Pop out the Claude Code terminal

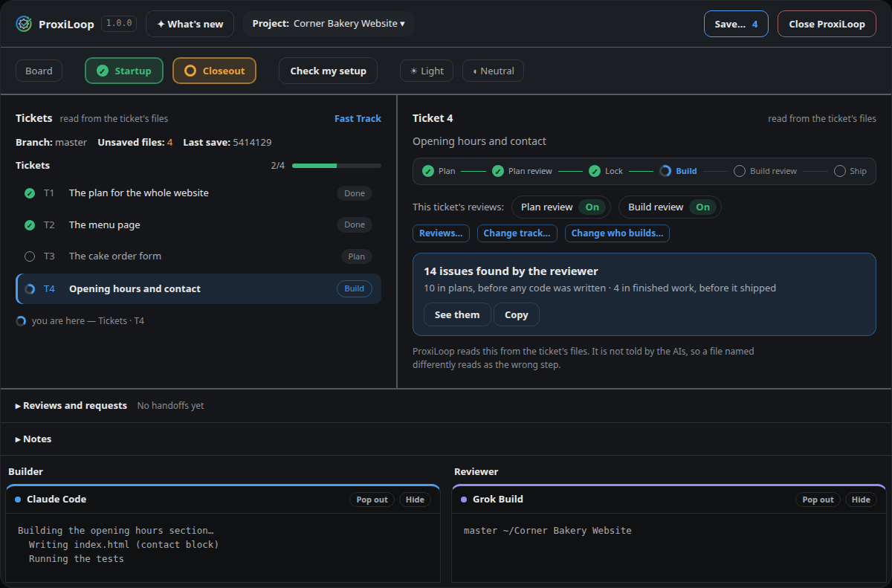tap(372, 500)
